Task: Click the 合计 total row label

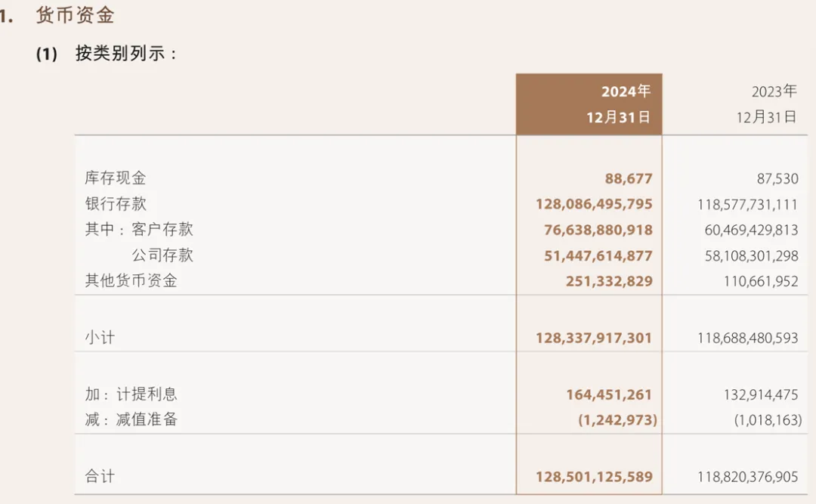Action: tap(100, 477)
